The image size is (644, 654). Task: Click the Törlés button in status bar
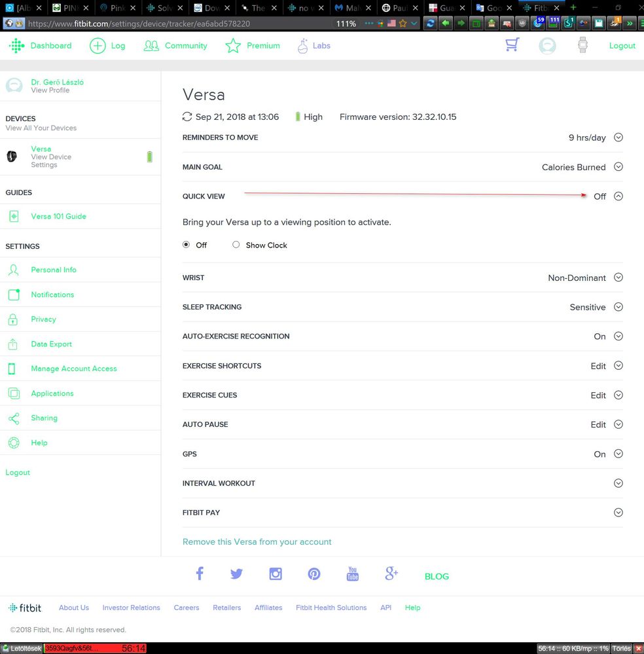[x=622, y=649]
